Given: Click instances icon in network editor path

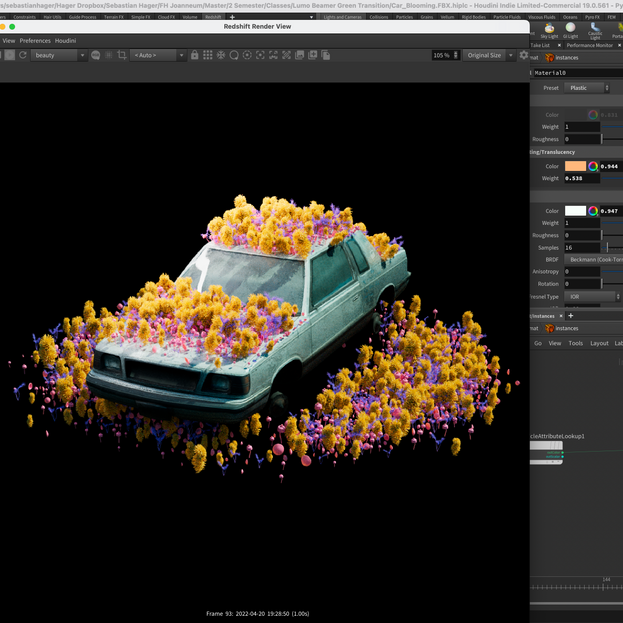Looking at the screenshot, I should (x=550, y=328).
